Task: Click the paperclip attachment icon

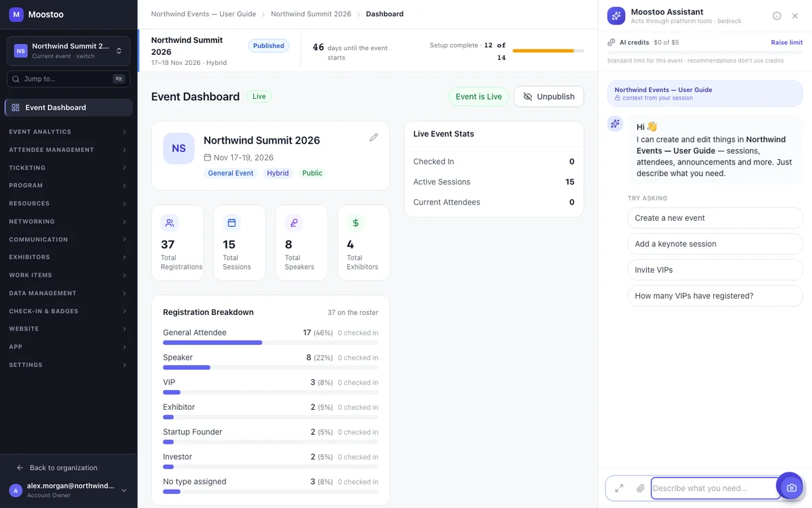Action: 640,488
